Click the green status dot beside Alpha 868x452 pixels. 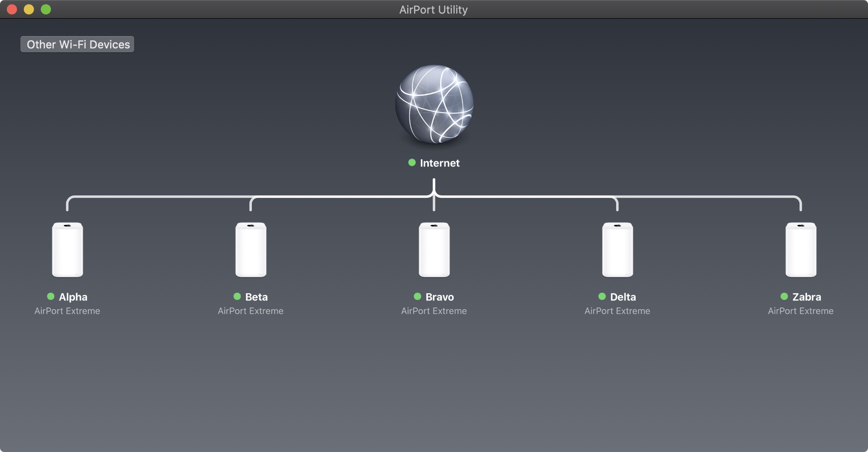(51, 297)
